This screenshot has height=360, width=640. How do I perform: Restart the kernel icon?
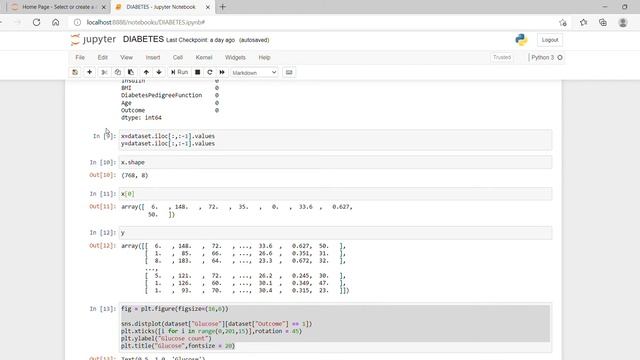[210, 72]
